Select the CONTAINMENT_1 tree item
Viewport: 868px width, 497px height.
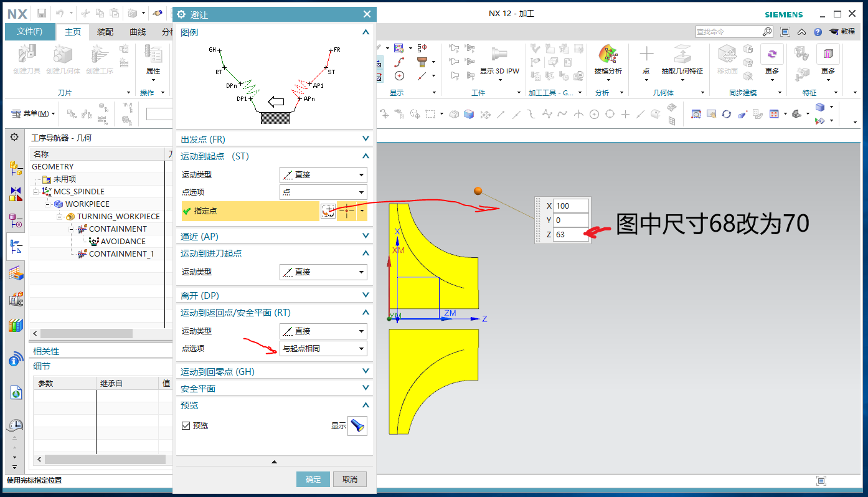121,254
